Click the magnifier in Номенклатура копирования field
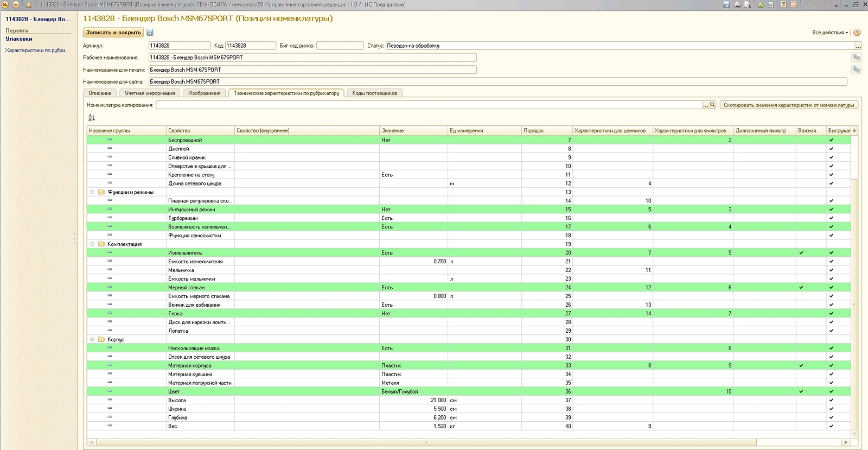This screenshot has height=450, width=868. pos(713,105)
